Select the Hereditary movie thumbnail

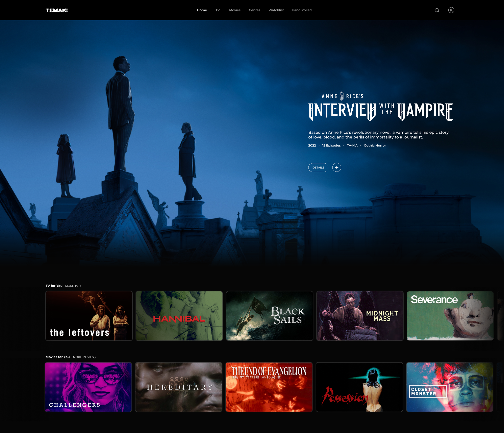179,387
